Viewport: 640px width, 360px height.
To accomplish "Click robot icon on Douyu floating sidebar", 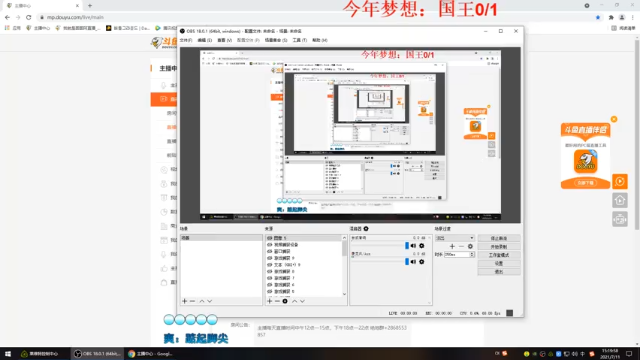I will 620,219.
